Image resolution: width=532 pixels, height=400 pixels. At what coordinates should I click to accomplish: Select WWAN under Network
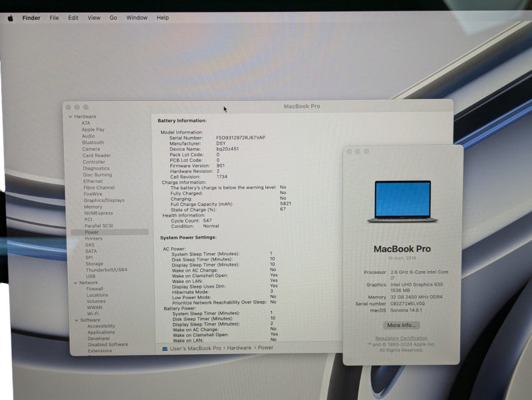(x=94, y=308)
